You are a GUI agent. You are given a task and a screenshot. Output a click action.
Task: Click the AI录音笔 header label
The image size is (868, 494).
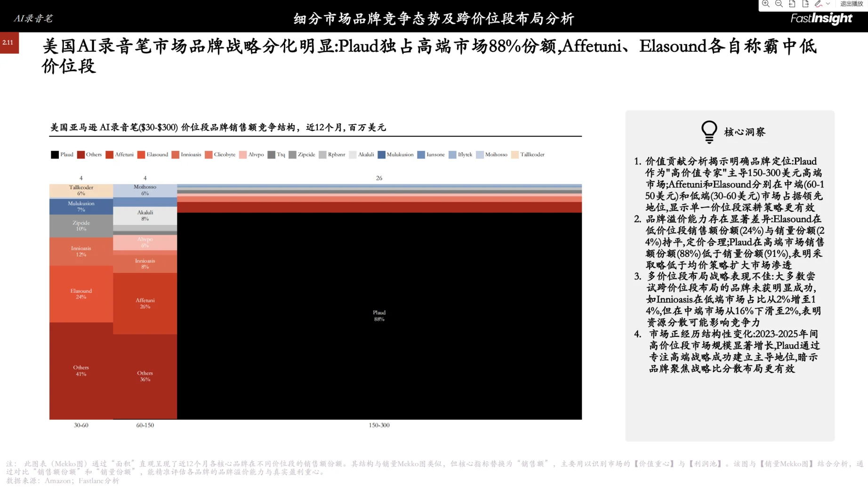coord(33,18)
